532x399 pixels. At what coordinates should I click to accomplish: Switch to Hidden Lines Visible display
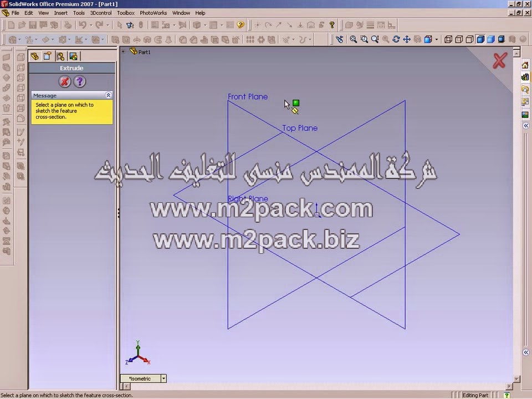click(459, 39)
